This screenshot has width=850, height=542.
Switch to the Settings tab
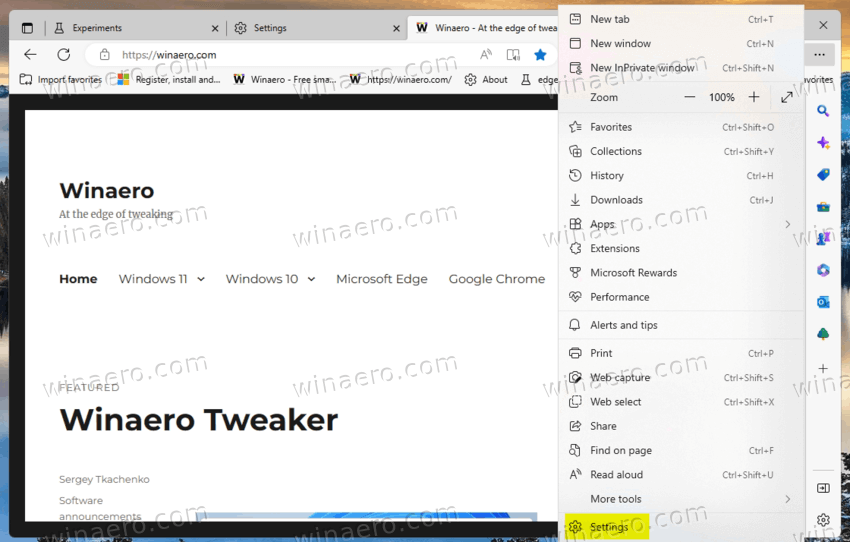(317, 28)
